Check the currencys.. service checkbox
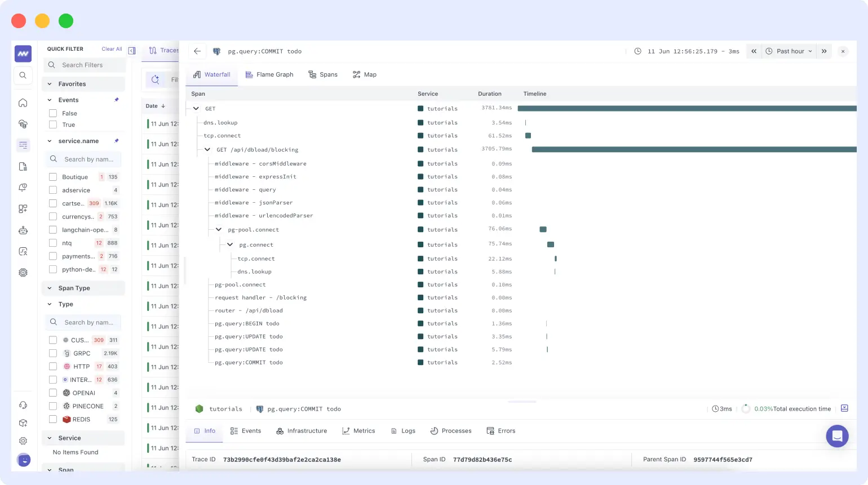This screenshot has height=485, width=868. click(x=53, y=216)
